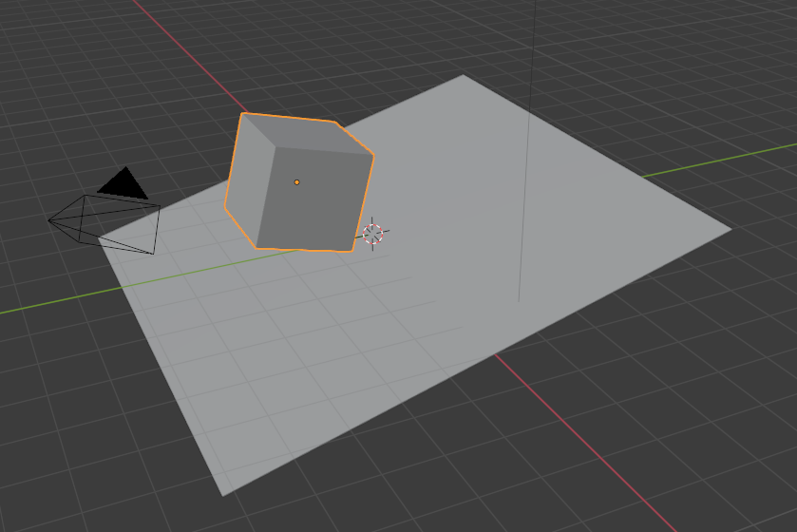Click the red-white 3D cursor

pos(373,234)
